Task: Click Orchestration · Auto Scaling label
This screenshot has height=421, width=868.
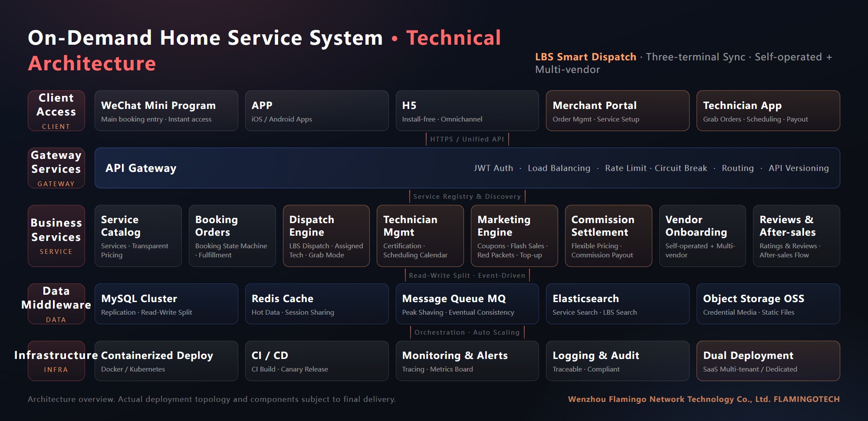Action: tap(467, 332)
